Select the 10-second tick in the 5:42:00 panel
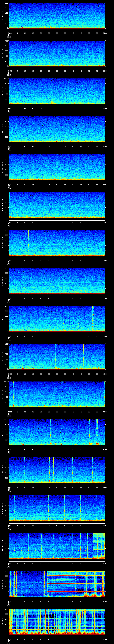 [x=25, y=487]
